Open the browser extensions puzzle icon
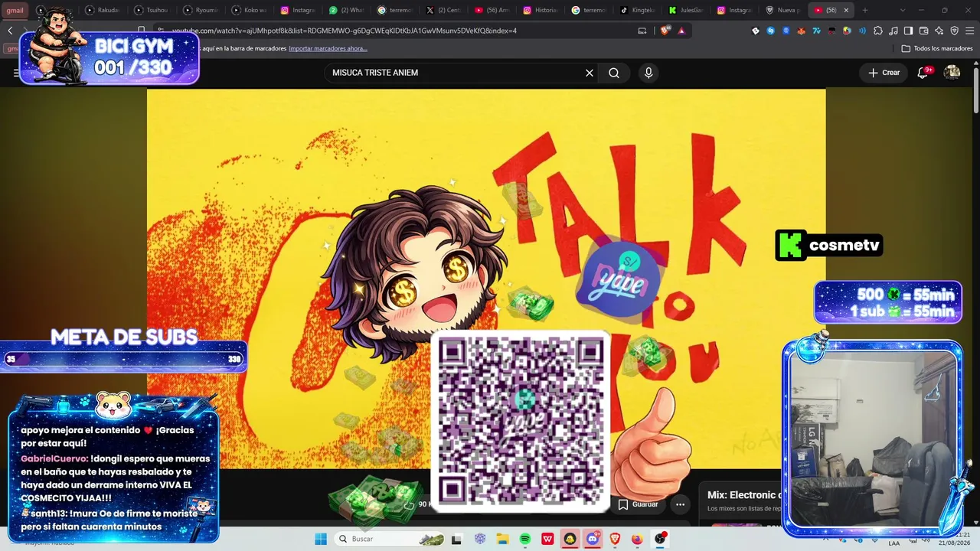Viewport: 980px width, 551px height. (x=877, y=31)
